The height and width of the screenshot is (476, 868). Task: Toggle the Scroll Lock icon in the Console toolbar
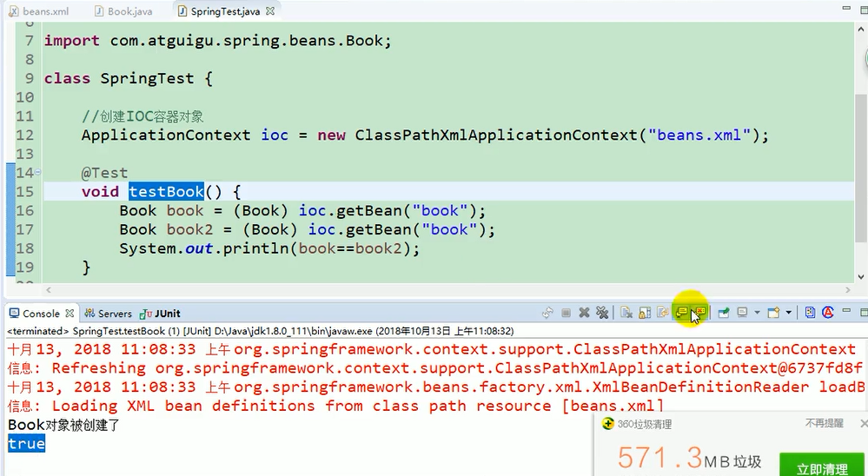tap(645, 313)
